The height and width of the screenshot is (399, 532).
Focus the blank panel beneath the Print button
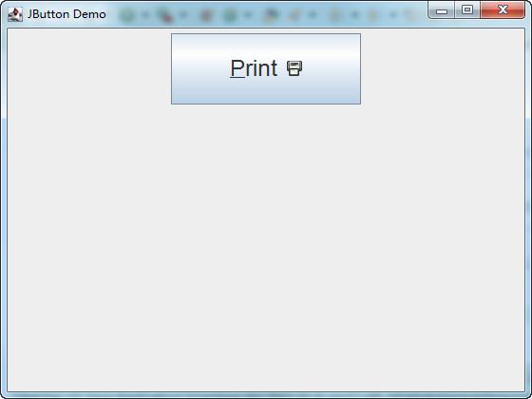pyautogui.click(x=266, y=248)
